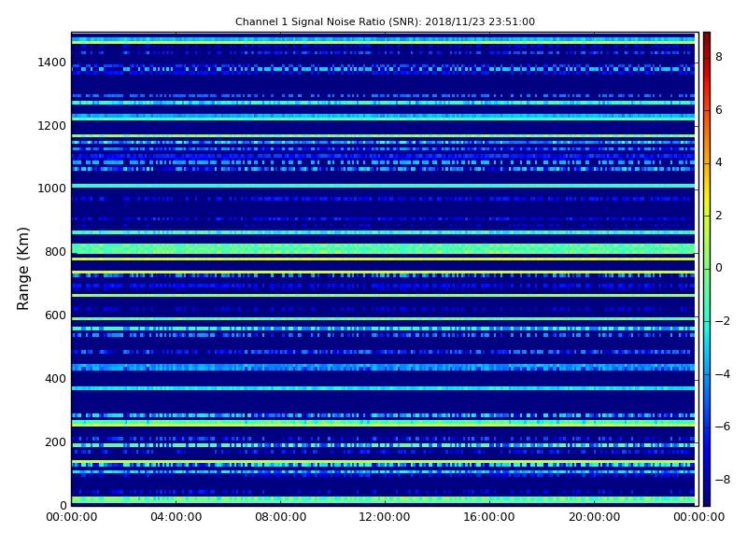Image resolution: width=747 pixels, height=560 pixels.
Task: Click the colorbar label 6
Action: coord(719,110)
